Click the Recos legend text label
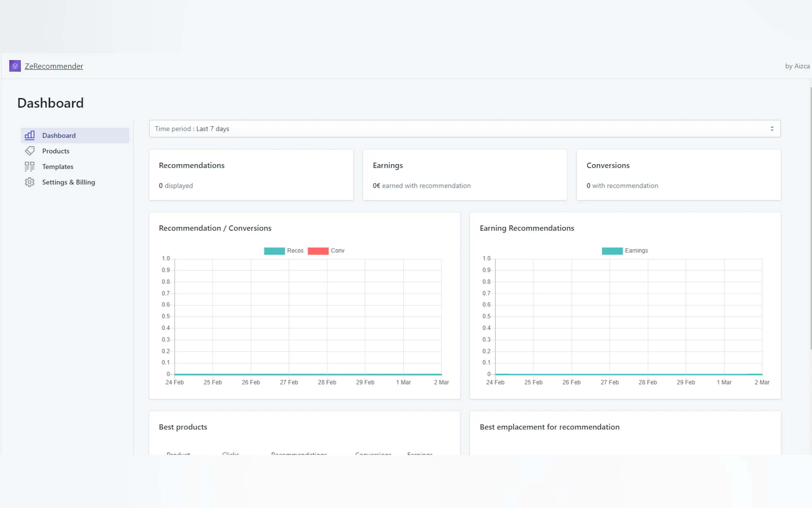 (x=295, y=250)
